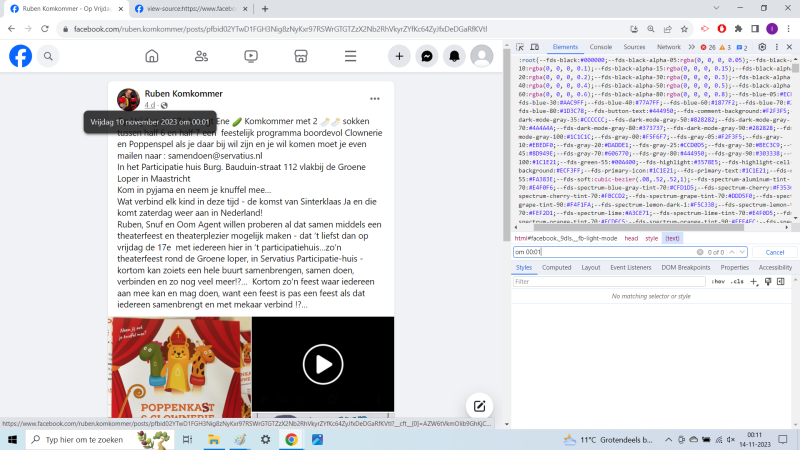The image size is (800, 450).
Task: Open the Facebook hamburger menu icon
Action: 350,56
